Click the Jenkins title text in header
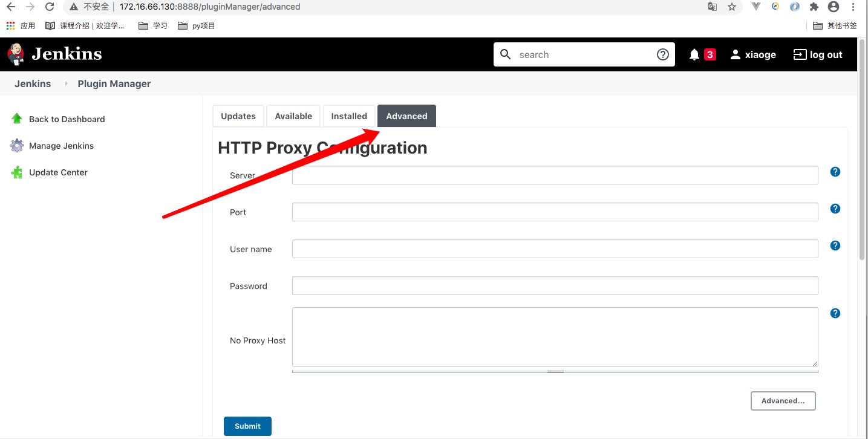868x439 pixels. pyautogui.click(x=67, y=54)
